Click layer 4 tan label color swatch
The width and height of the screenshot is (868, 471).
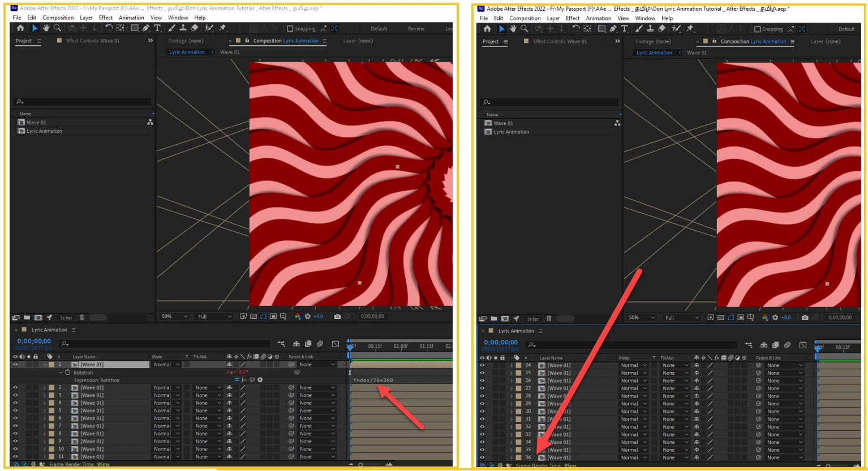tap(51, 403)
